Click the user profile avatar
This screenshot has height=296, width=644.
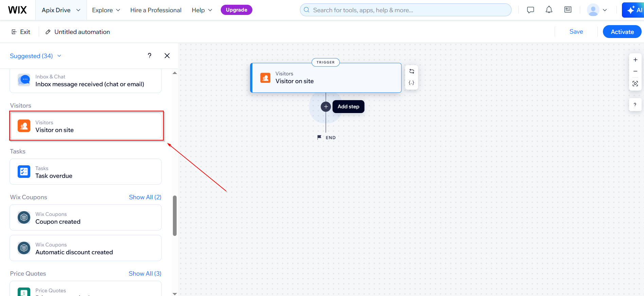pyautogui.click(x=593, y=10)
